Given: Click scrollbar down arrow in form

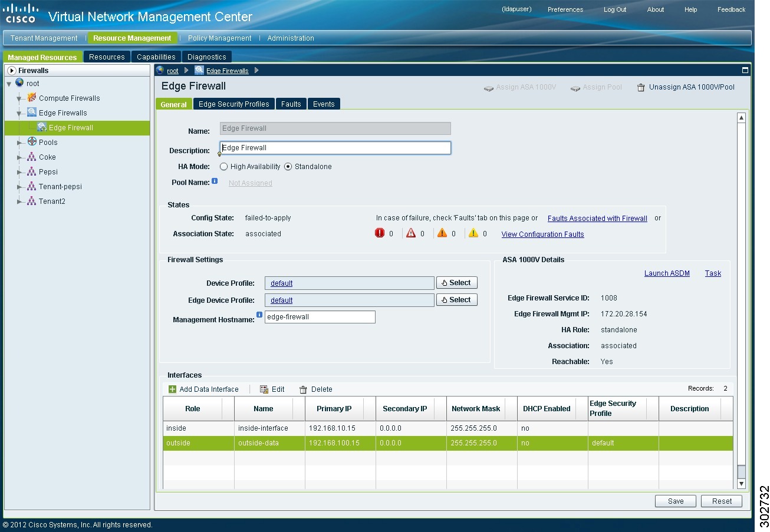Looking at the screenshot, I should point(742,484).
